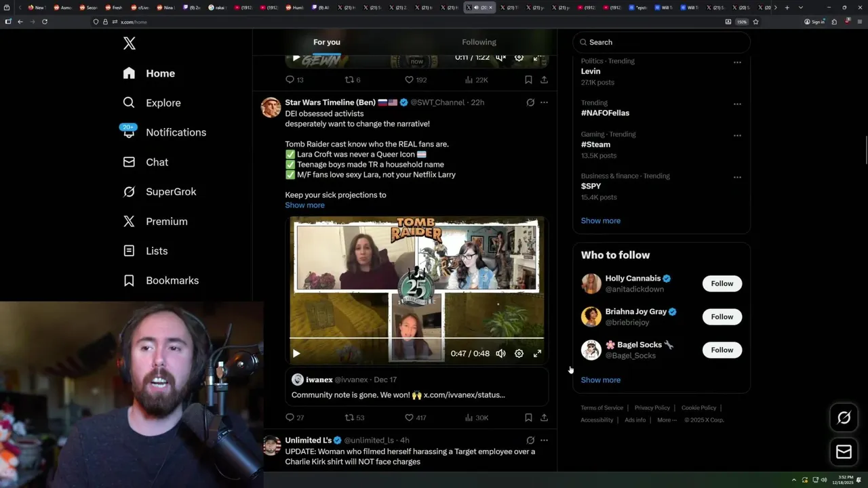
Task: Open Premium in the sidebar
Action: (155, 222)
